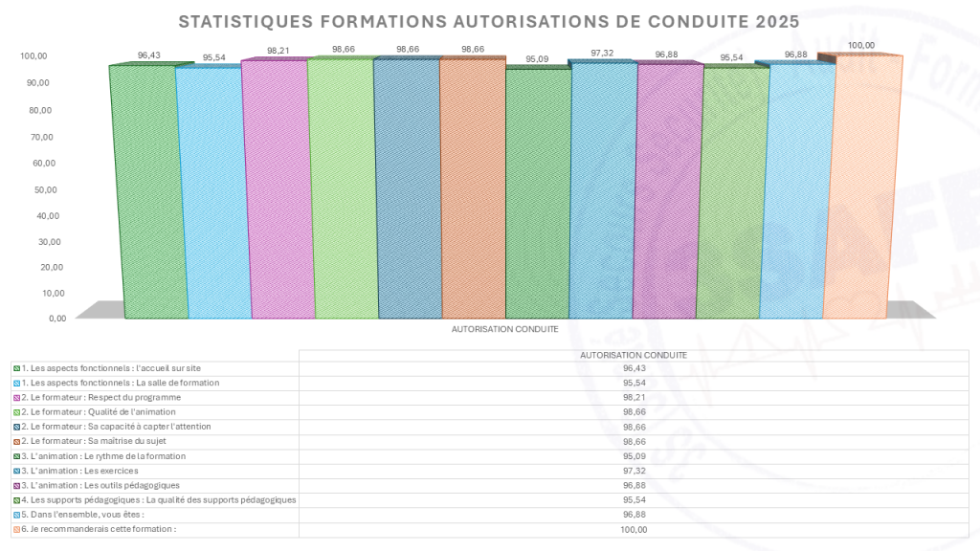Select the orange bar with the first 98,66 value
This screenshot has width=980, height=551.
pyautogui.click(x=473, y=187)
